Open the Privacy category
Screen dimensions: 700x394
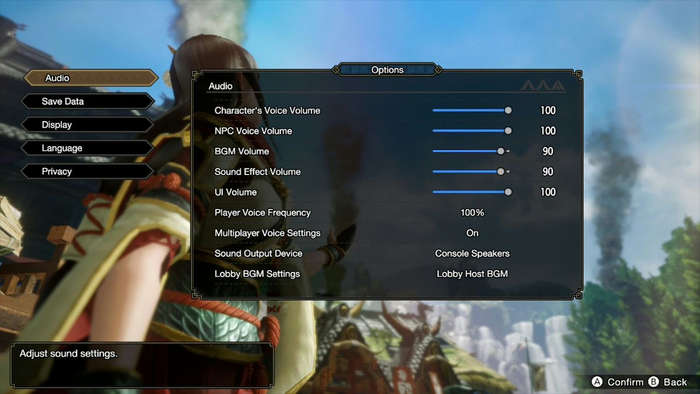coord(88,171)
